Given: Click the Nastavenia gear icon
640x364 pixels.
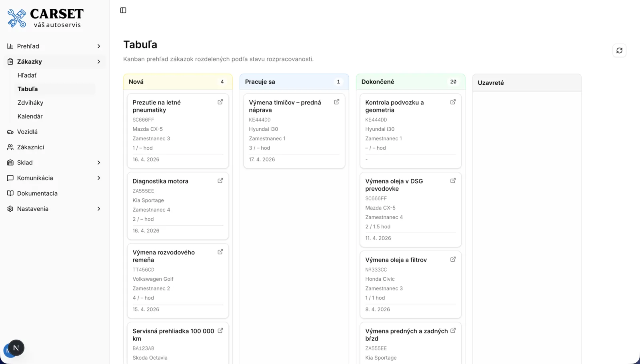Looking at the screenshot, I should pyautogui.click(x=10, y=209).
